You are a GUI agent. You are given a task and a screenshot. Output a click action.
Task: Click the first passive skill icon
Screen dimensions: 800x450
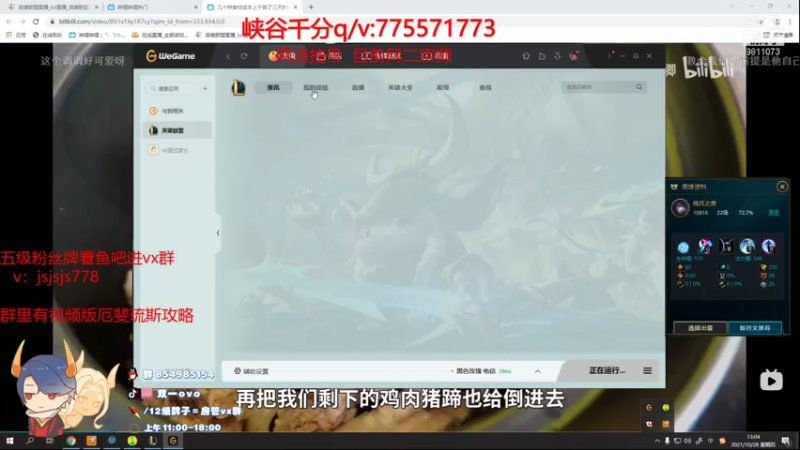pos(683,247)
